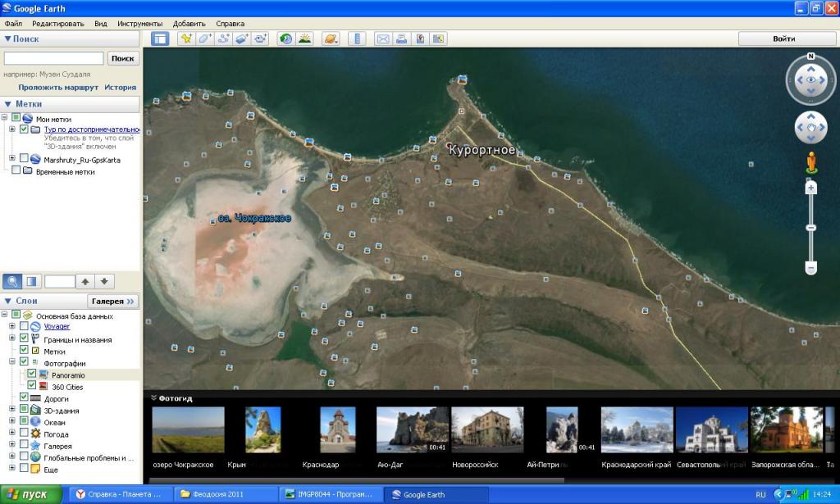Click the Войти sign-in button

pyautogui.click(x=783, y=39)
